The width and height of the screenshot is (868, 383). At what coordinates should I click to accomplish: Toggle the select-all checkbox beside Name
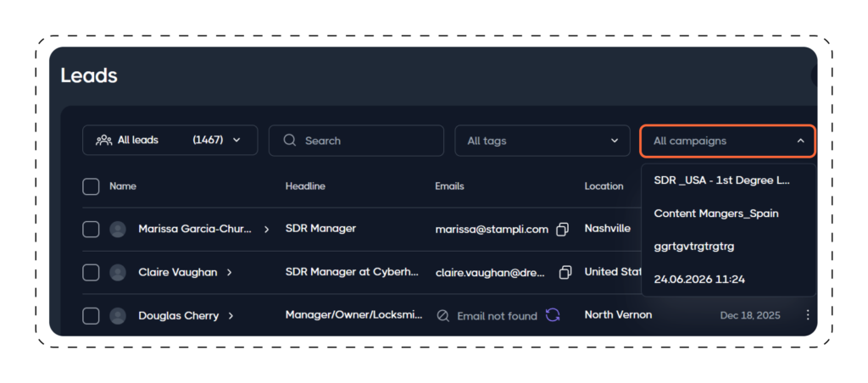point(91,186)
